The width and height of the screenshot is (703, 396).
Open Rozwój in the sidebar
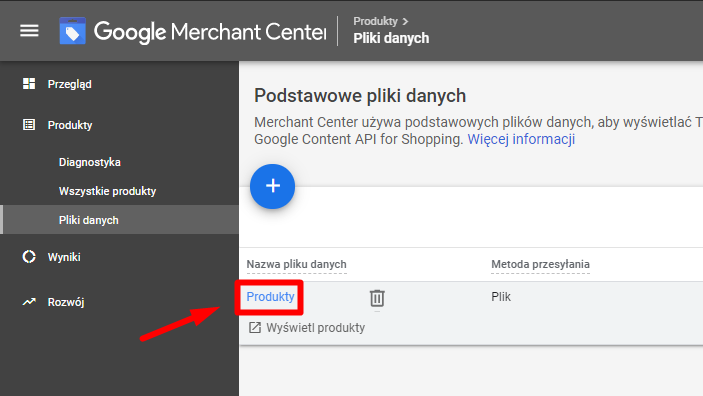point(66,302)
